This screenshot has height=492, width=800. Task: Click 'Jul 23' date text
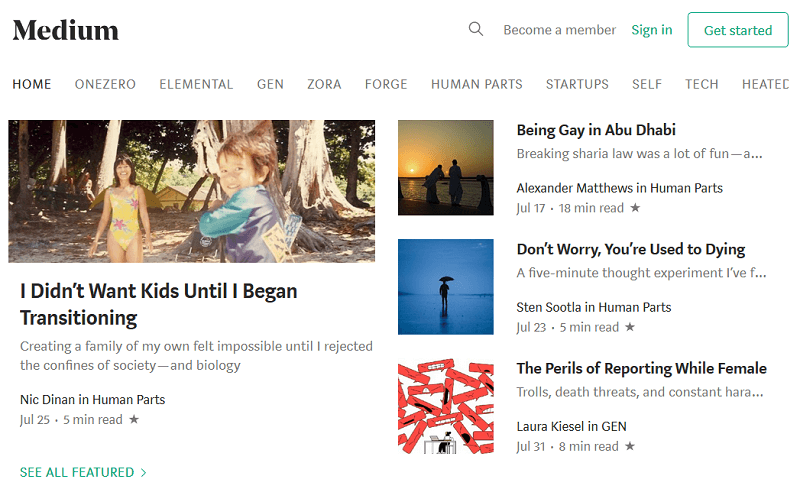(x=531, y=327)
